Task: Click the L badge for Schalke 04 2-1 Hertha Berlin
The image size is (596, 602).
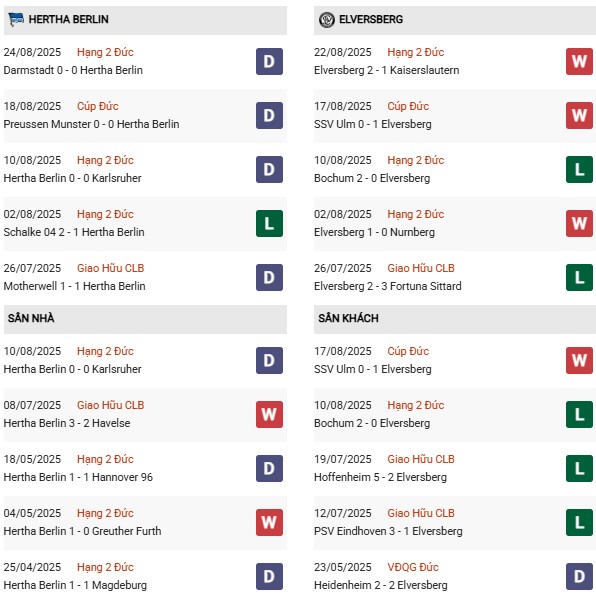Action: click(x=269, y=223)
